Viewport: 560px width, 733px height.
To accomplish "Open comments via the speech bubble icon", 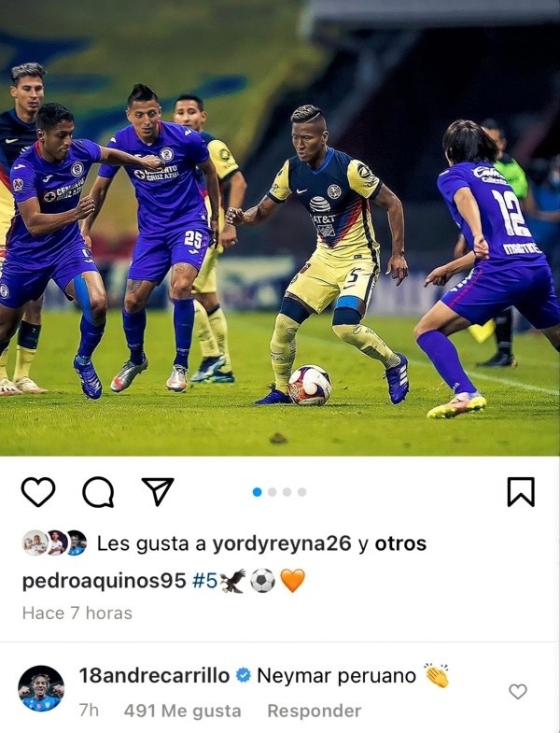I will (98, 492).
